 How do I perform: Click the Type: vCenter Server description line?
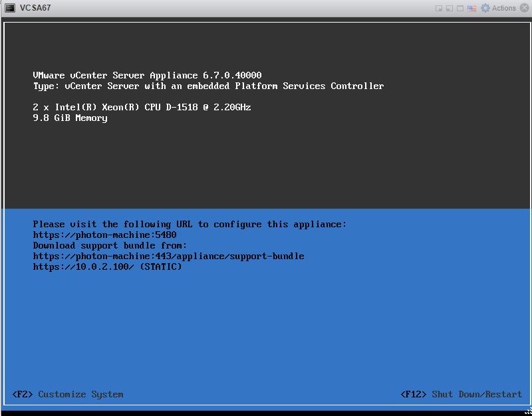pos(208,86)
